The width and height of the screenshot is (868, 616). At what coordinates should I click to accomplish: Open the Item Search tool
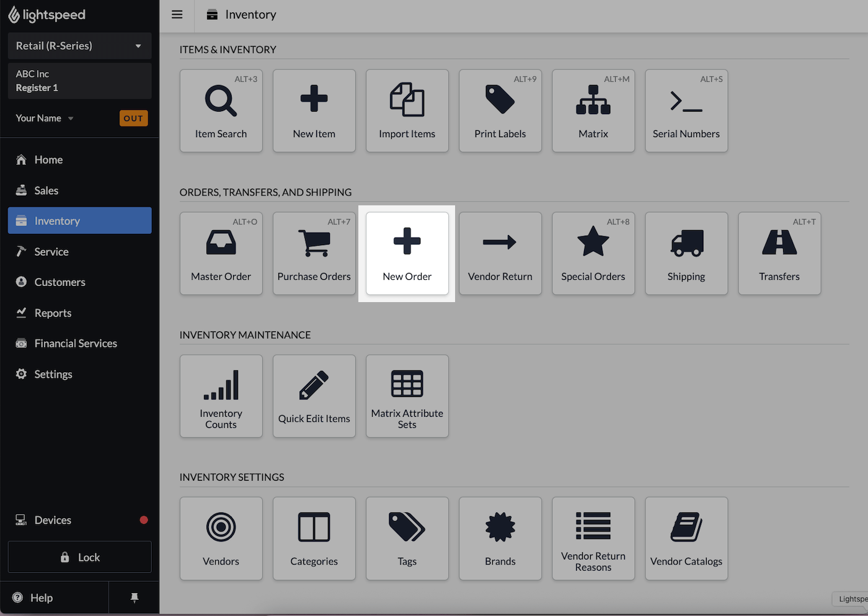221,110
